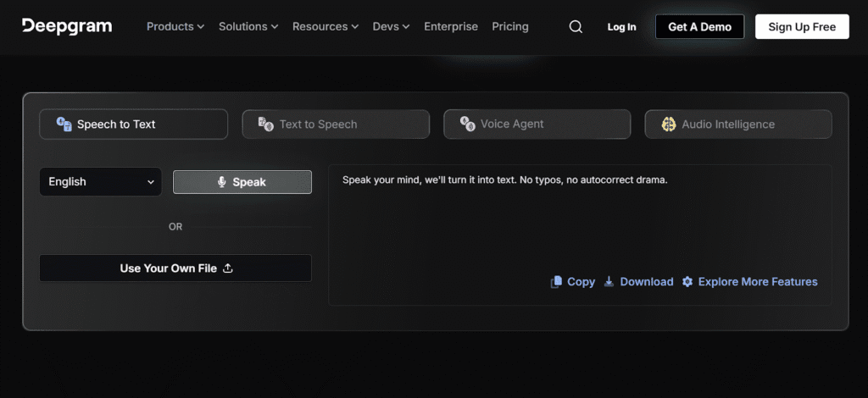Switch to the Speech to Text tab

[x=133, y=124]
